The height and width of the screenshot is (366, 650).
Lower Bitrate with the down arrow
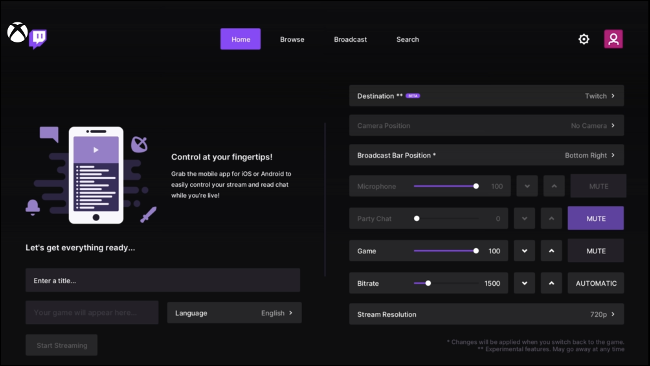(x=524, y=283)
